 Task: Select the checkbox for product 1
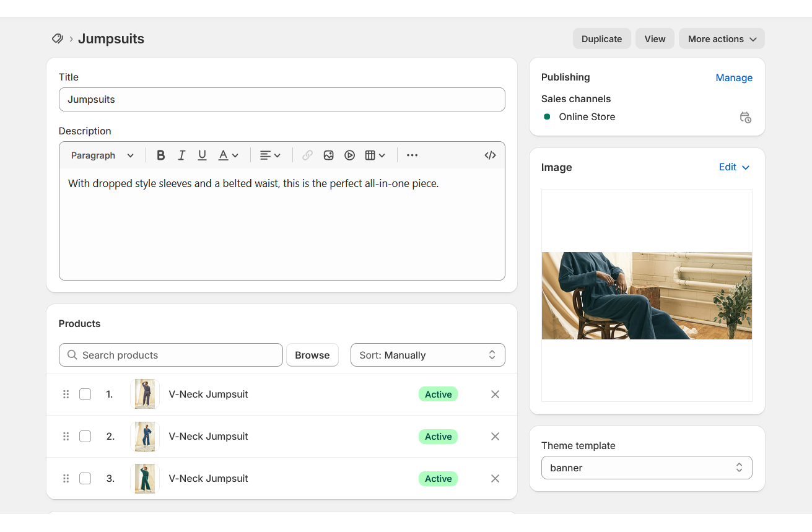85,395
